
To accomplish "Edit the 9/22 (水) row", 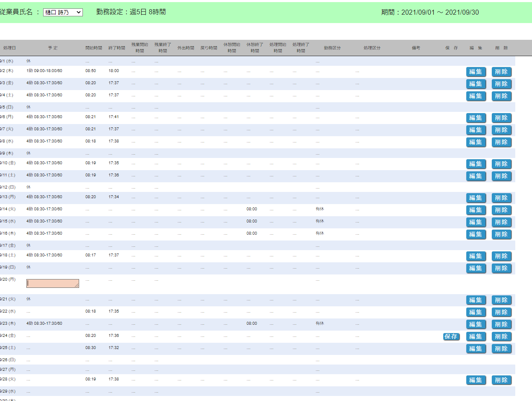I will coord(476,312).
